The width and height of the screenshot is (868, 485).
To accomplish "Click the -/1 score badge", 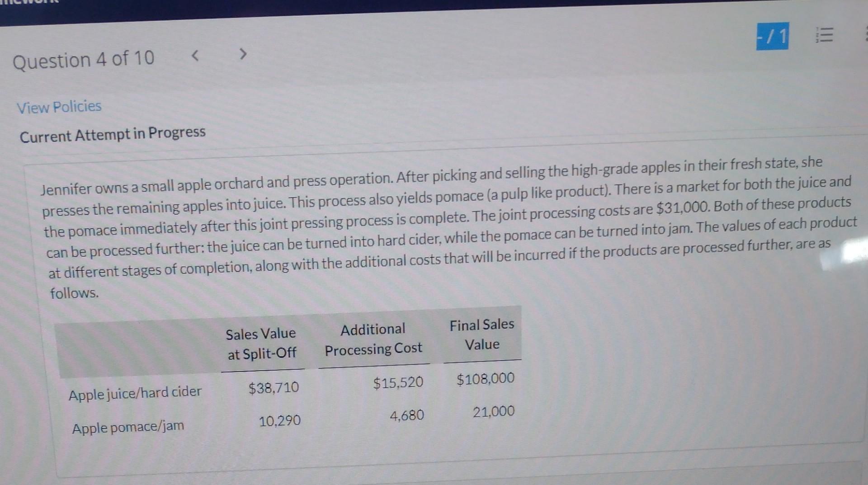I will pos(773,36).
